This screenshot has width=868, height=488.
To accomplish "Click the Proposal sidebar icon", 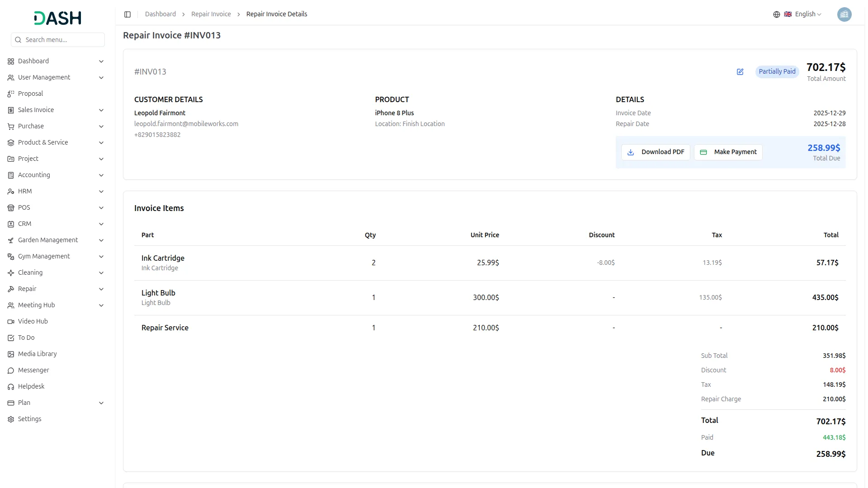I will 11,94.
